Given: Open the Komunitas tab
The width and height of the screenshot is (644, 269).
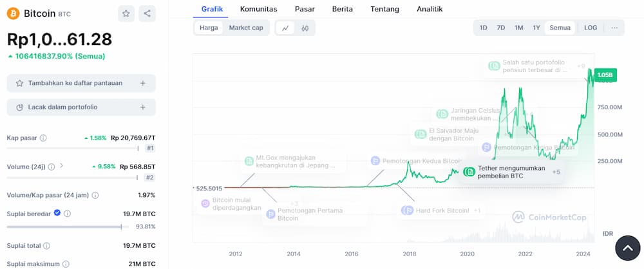Looking at the screenshot, I should pyautogui.click(x=259, y=9).
